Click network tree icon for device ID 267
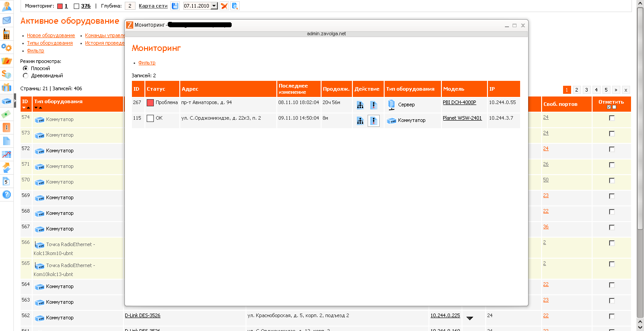The image size is (644, 331). pos(360,105)
